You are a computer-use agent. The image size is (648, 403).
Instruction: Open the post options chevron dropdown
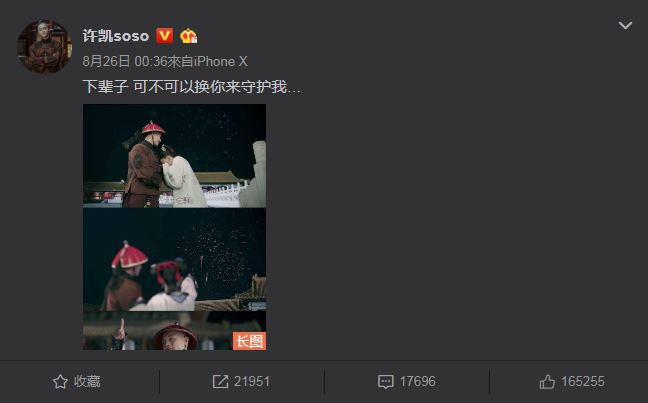[625, 26]
